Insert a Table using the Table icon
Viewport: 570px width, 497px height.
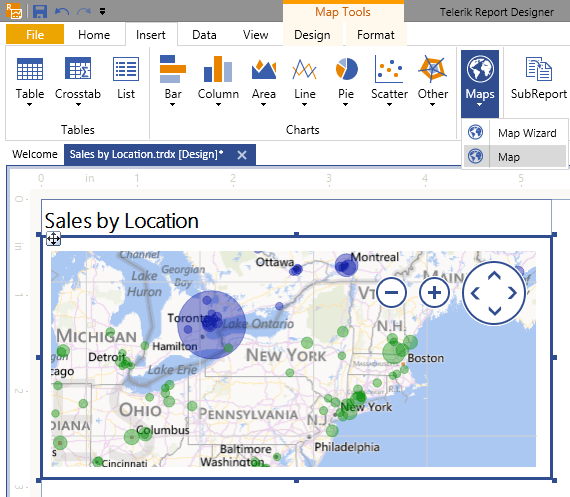pyautogui.click(x=30, y=69)
